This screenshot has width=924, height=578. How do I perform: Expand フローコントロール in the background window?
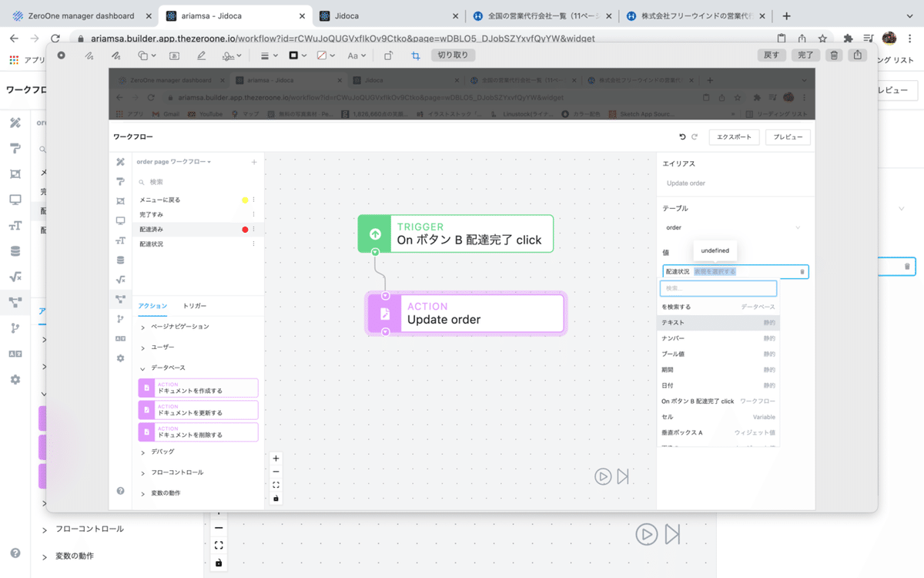(x=83, y=529)
